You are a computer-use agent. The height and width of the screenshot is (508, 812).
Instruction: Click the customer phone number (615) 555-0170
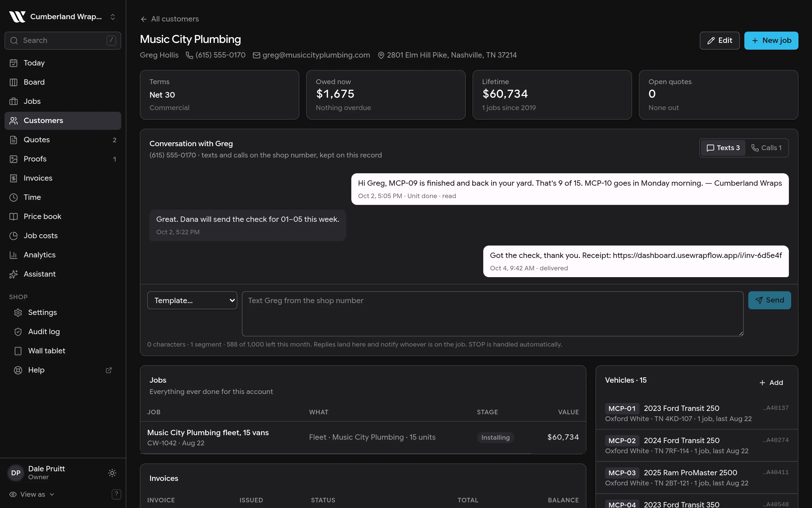pyautogui.click(x=216, y=55)
